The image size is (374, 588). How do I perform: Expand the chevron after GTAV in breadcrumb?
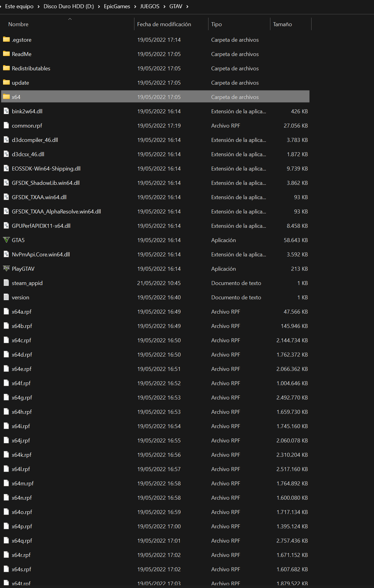pos(187,6)
